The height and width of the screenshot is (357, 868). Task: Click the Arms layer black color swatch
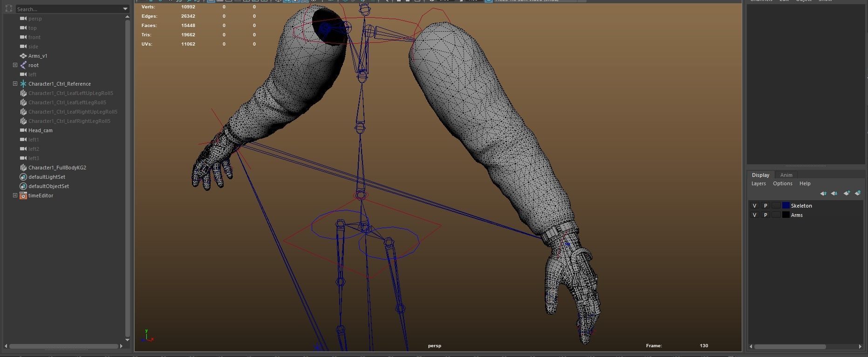[x=786, y=215]
